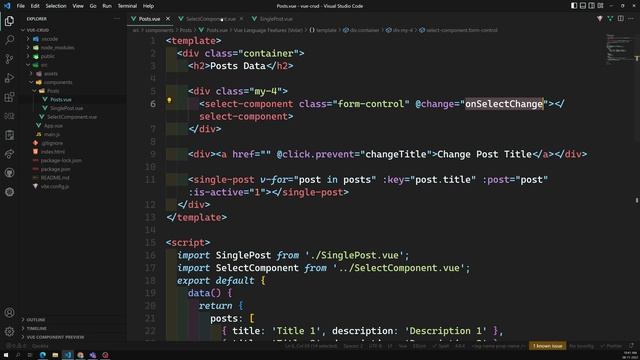Image resolution: width=640 pixels, height=360 pixels.
Task: Expand the Timeline section
Action: pos(36,328)
